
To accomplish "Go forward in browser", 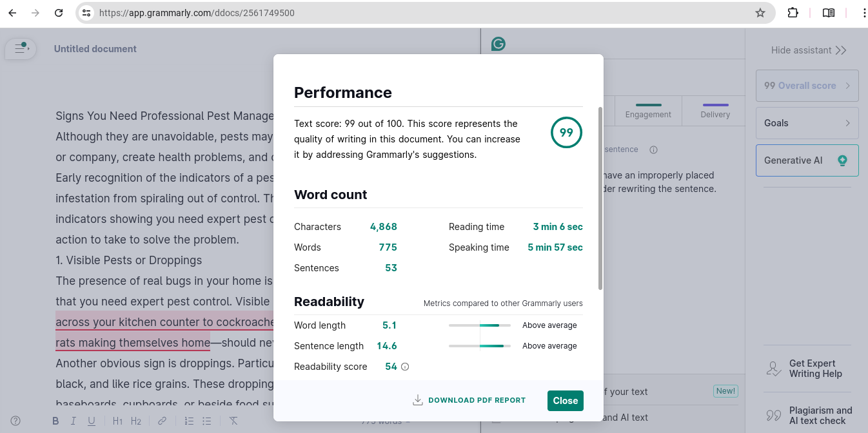I will (35, 13).
